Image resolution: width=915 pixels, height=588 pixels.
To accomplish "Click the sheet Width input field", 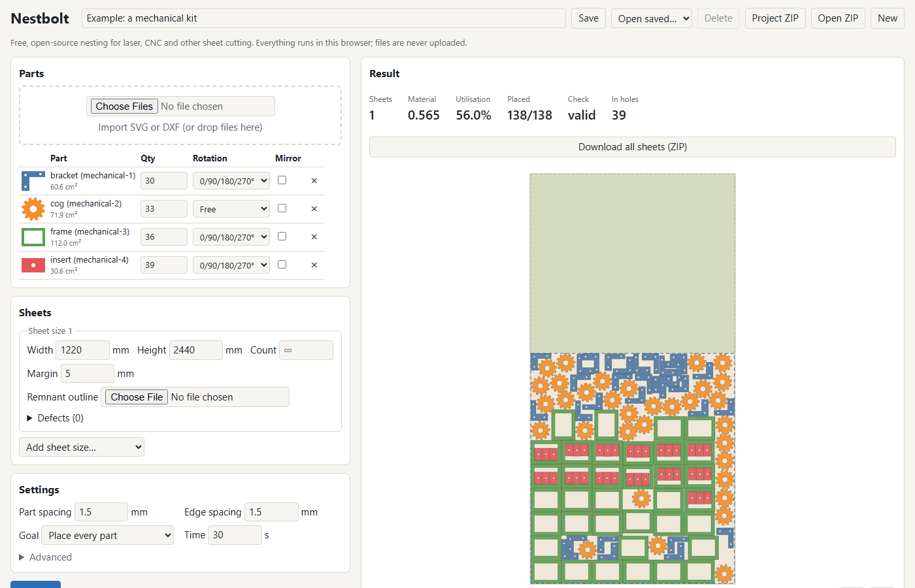I will click(82, 350).
